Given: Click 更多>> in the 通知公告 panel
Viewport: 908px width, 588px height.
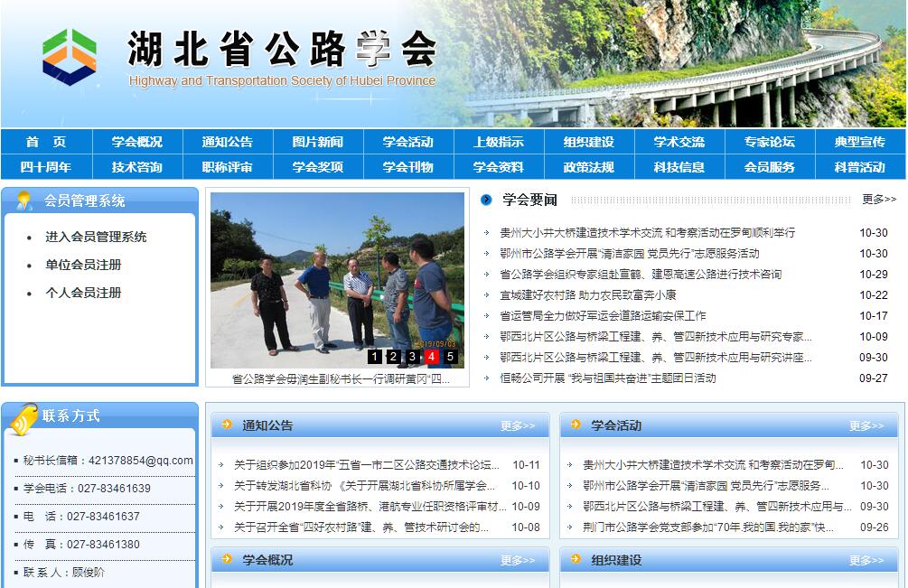Looking at the screenshot, I should [518, 426].
